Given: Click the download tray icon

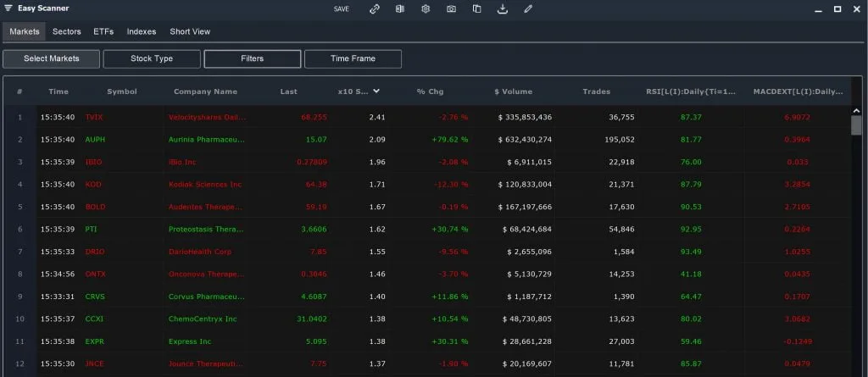Looking at the screenshot, I should (502, 8).
